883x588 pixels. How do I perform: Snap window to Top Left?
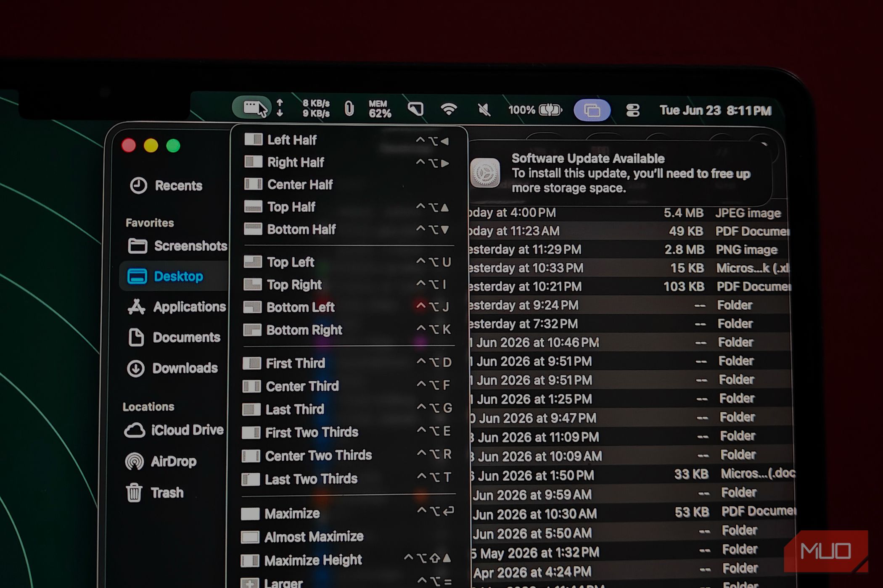tap(347, 262)
